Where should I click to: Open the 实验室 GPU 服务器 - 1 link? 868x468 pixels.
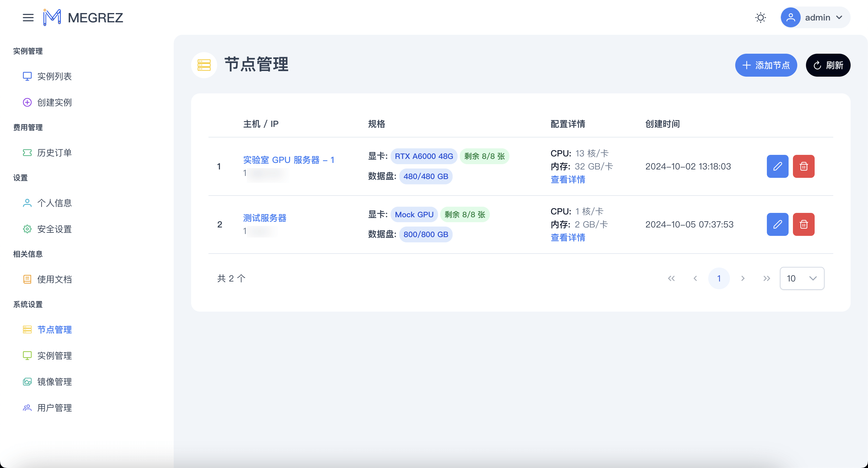[x=289, y=160]
